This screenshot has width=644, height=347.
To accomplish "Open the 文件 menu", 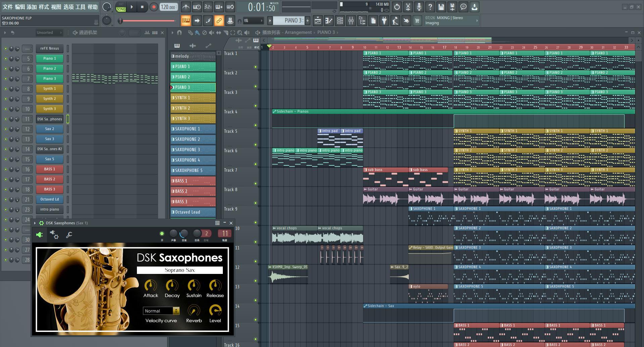I will tap(7, 7).
